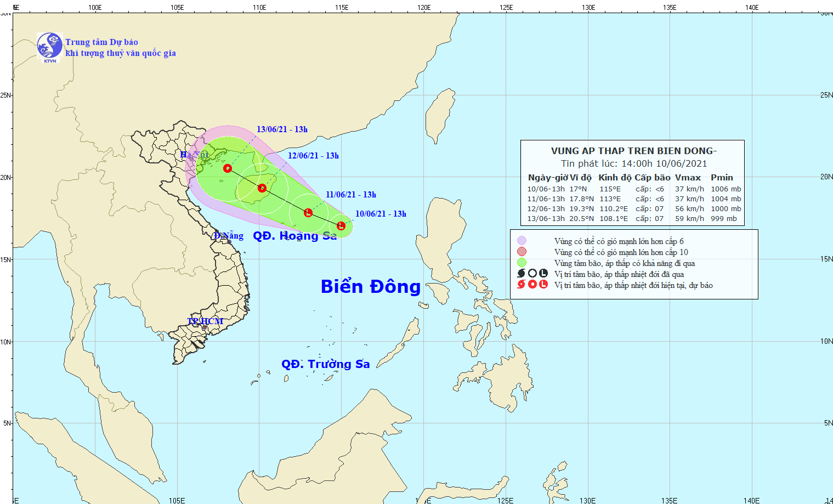Viewport: 833px width, 504px height.
Task: Click the '12/06/21 - 13h' forecast time label
Action: [313, 156]
